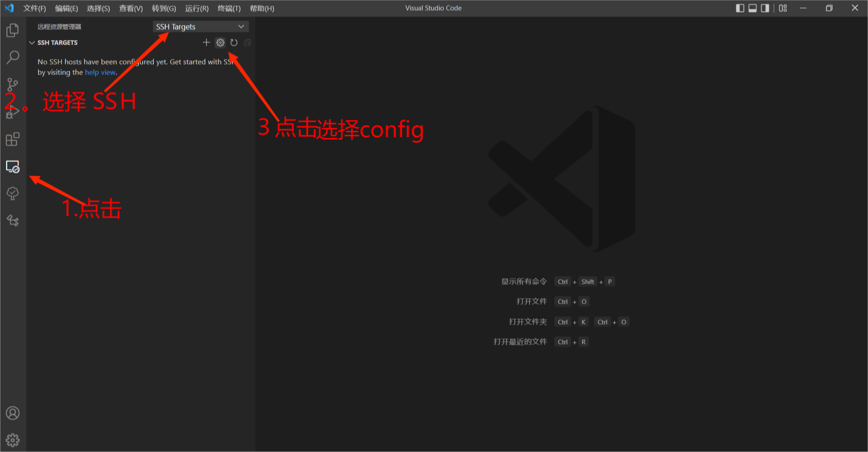
Task: Open SSH config file via gear icon
Action: [x=220, y=43]
